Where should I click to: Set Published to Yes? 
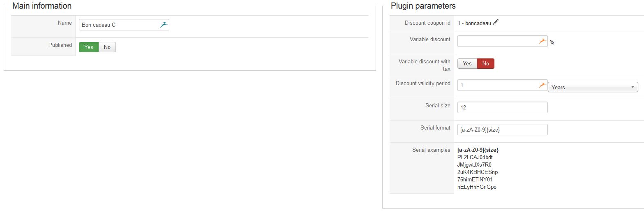(89, 47)
